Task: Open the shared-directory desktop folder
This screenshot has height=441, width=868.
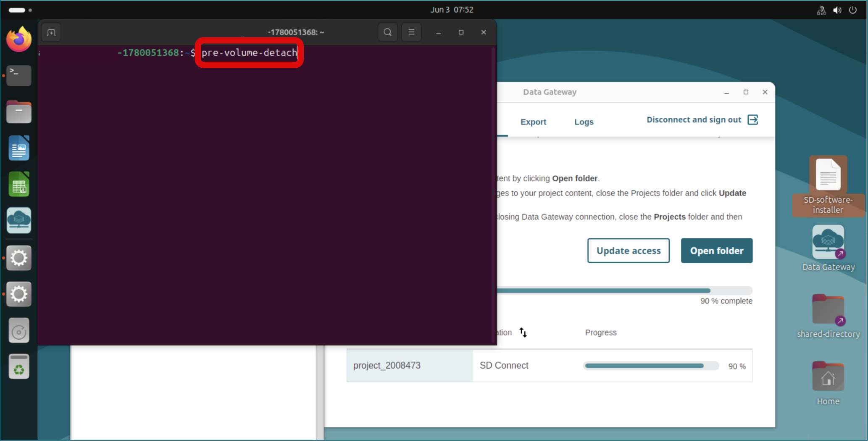Action: (x=828, y=316)
